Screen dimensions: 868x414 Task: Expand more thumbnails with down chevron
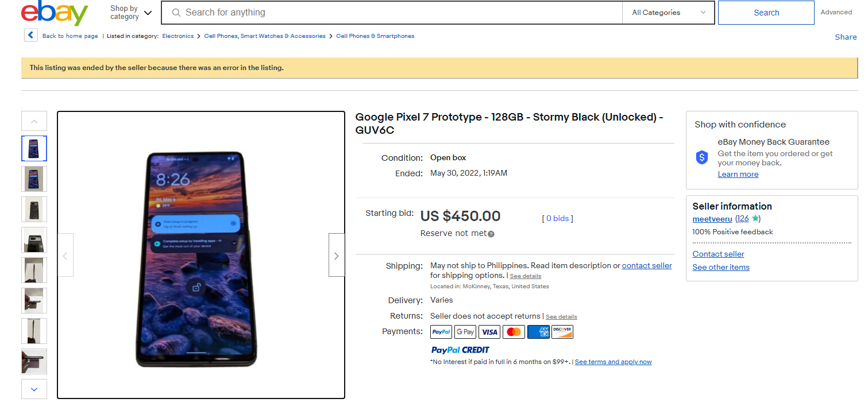coord(34,389)
